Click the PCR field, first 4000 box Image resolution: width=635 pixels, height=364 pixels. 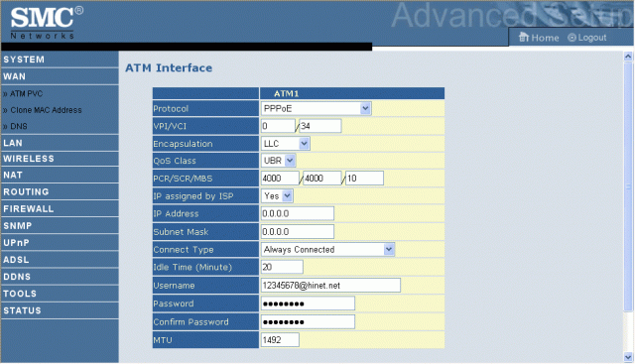[x=280, y=179]
